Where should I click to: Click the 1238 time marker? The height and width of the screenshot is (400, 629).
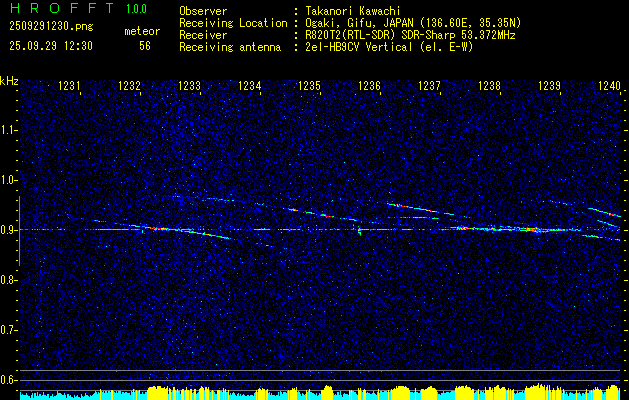[490, 86]
